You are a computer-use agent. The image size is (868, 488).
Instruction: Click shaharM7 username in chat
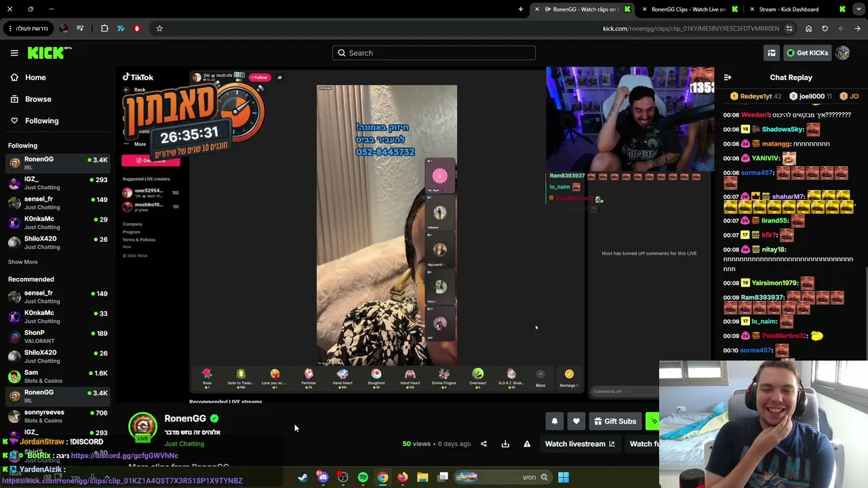click(788, 197)
